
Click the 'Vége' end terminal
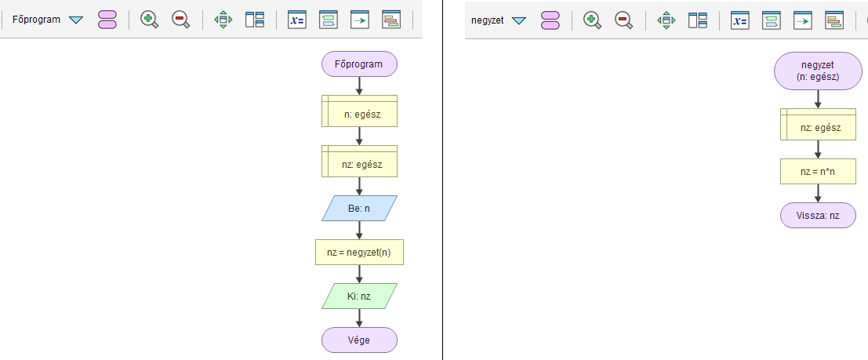coord(359,340)
